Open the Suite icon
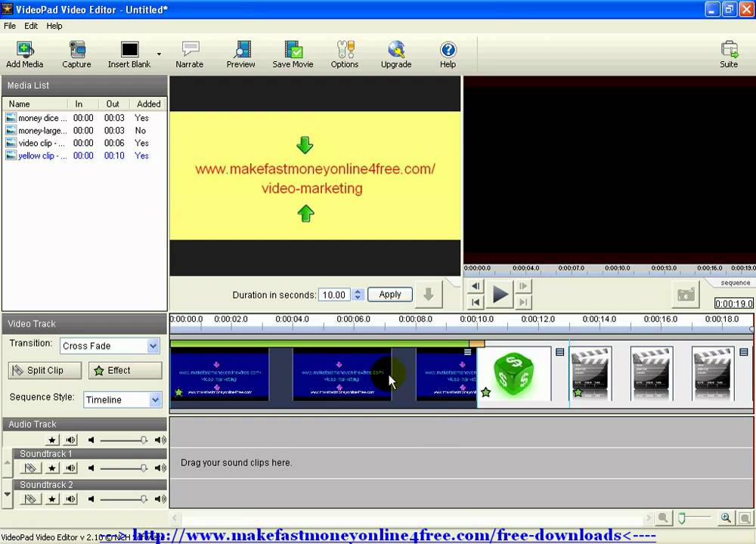756x544 pixels. [729, 54]
